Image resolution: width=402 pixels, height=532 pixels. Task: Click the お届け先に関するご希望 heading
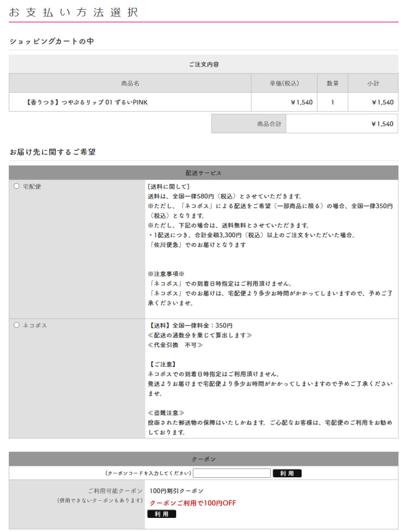[x=53, y=152]
